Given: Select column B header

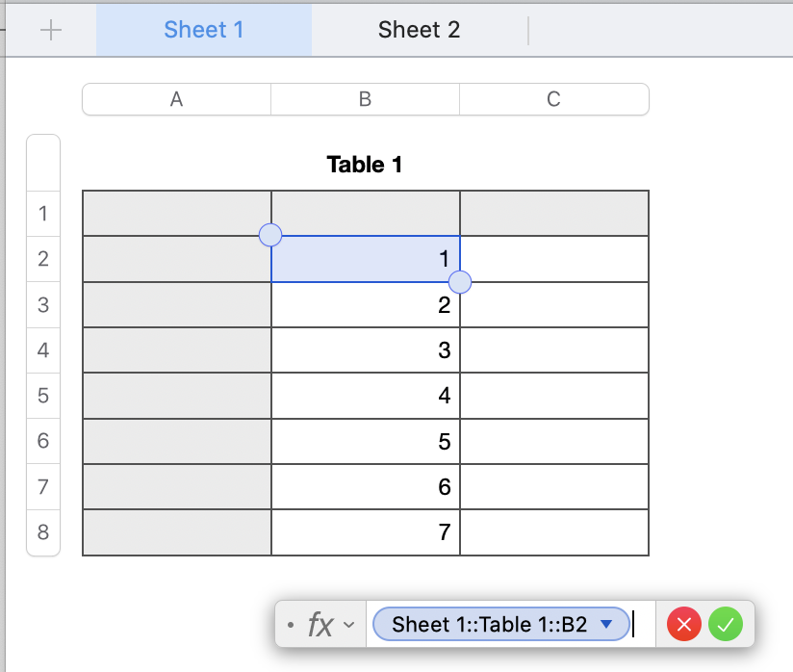Looking at the screenshot, I should 365,99.
